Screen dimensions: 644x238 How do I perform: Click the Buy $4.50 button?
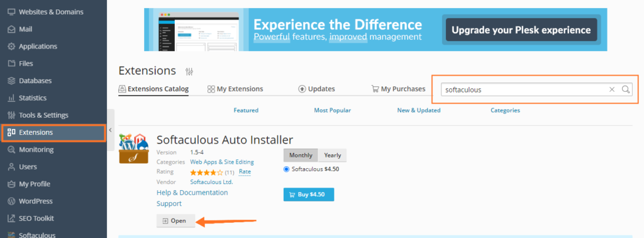coord(309,195)
